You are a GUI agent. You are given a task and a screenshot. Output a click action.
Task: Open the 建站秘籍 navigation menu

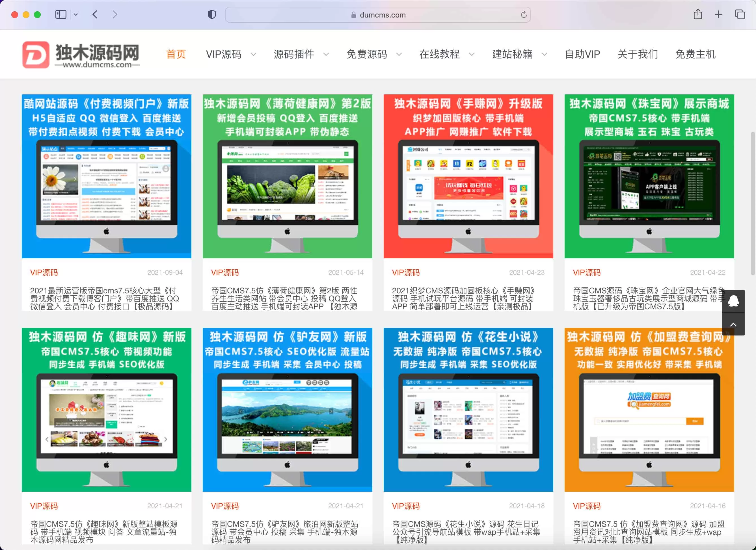[512, 54]
